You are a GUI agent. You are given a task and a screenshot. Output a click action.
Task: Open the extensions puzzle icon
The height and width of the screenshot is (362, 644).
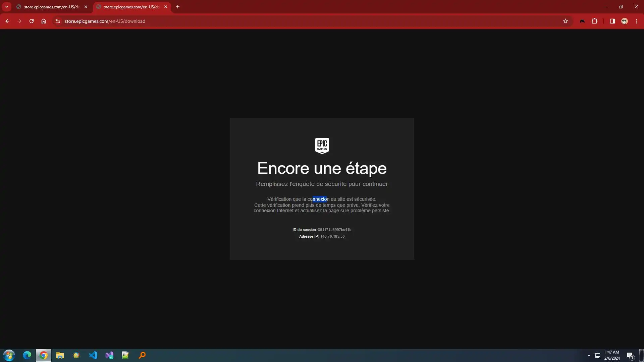594,21
